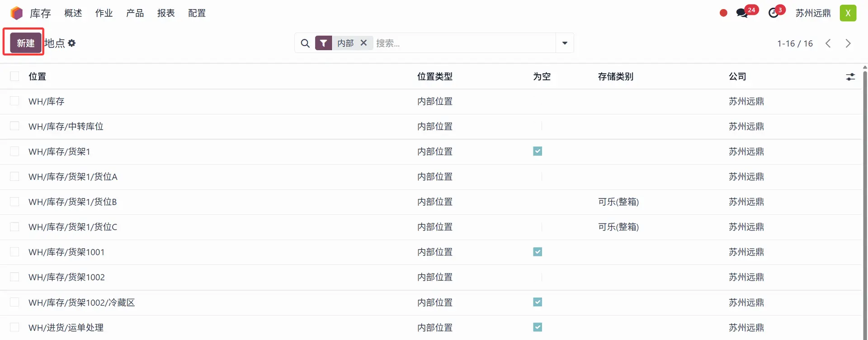Click the Odoo inventory app logo

[17, 13]
